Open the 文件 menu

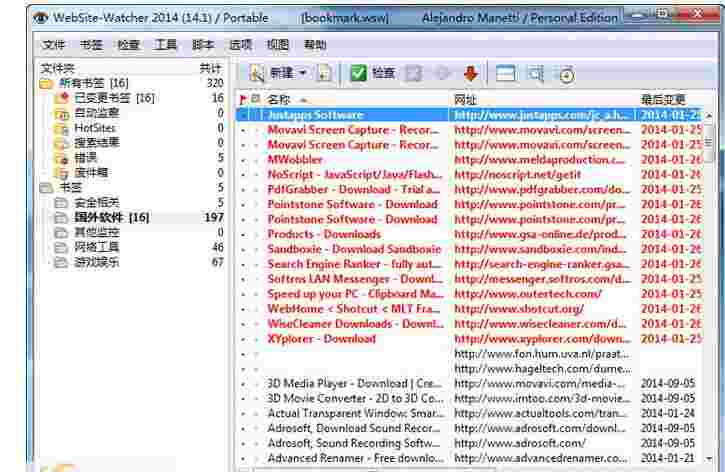(54, 45)
